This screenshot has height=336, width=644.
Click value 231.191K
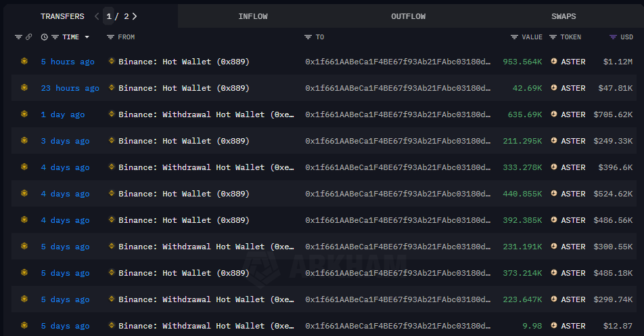coord(522,247)
